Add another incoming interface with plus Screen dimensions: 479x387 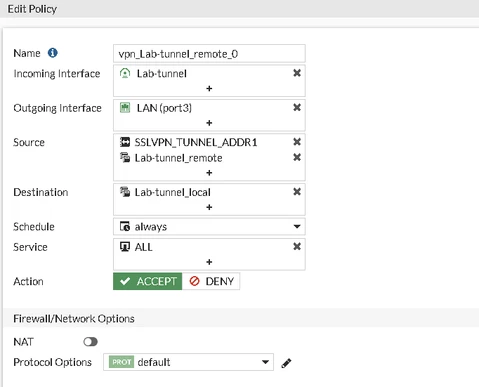point(209,89)
